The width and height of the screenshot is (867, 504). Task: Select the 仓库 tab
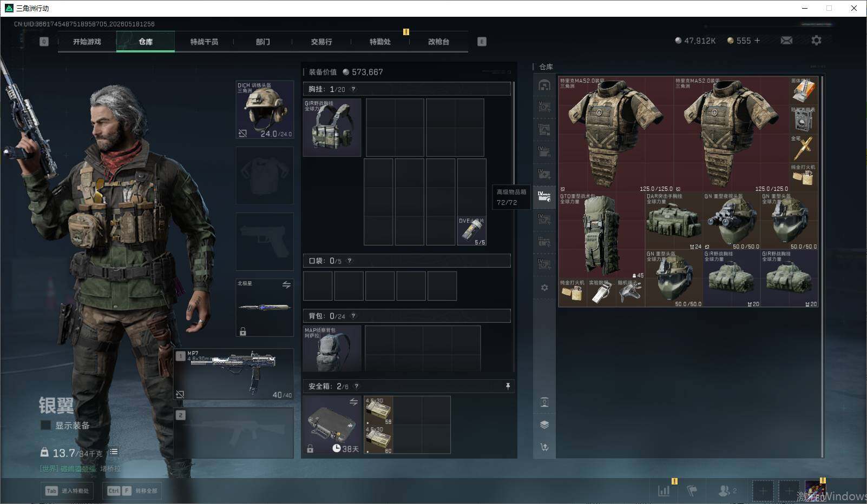[146, 42]
